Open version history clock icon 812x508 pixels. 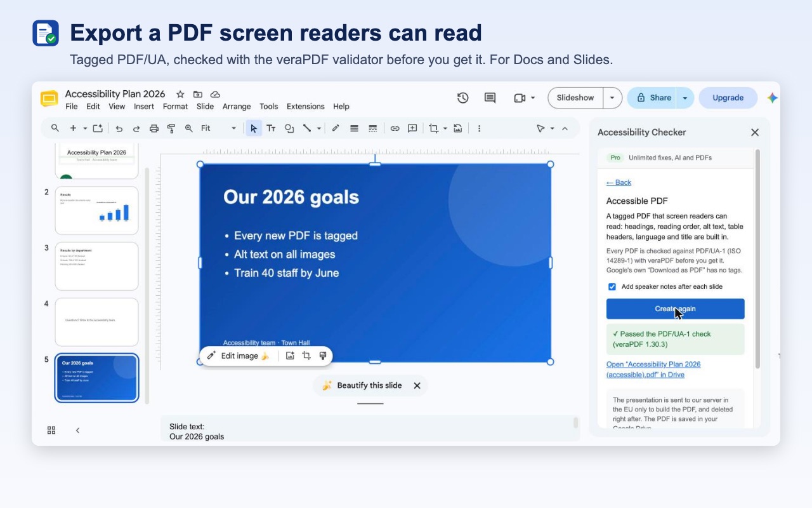(x=462, y=98)
